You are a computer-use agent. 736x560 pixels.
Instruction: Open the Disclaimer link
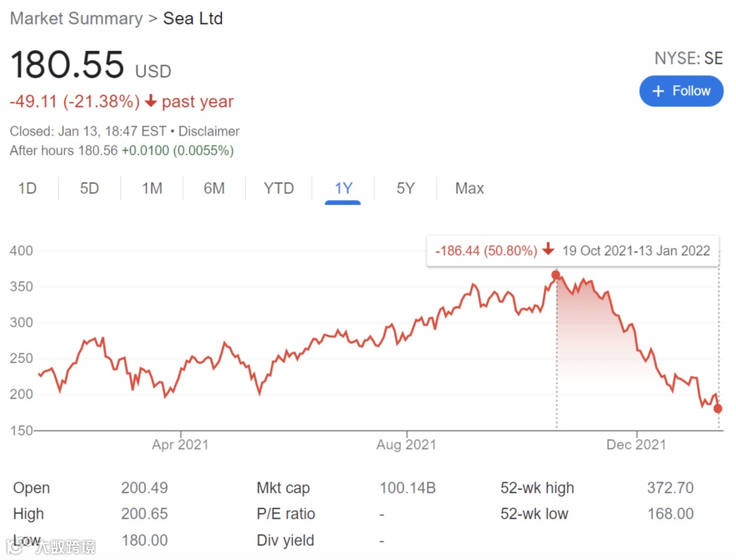pos(209,131)
